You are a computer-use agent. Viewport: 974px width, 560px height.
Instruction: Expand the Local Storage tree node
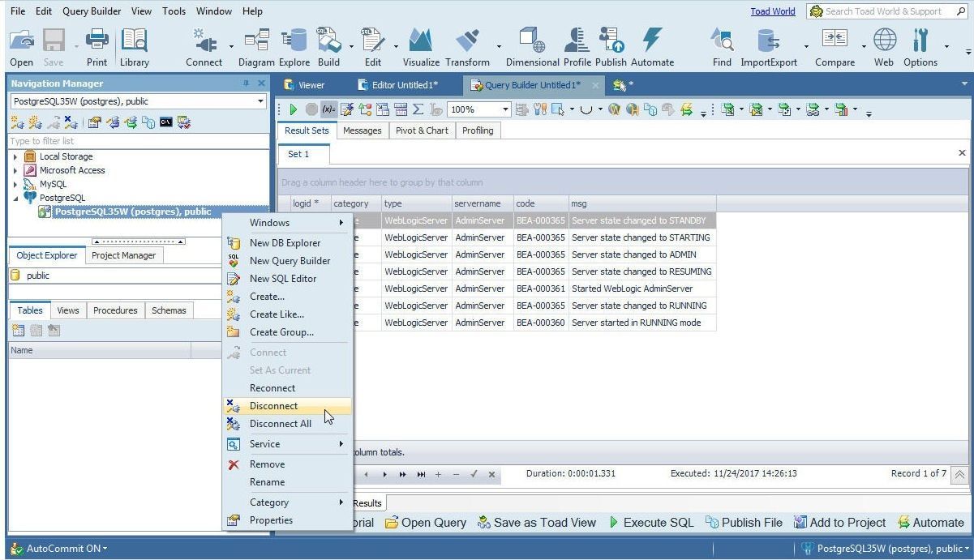click(x=15, y=156)
